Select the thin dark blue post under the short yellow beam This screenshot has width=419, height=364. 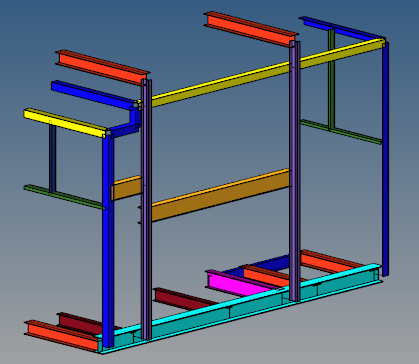coord(53,158)
